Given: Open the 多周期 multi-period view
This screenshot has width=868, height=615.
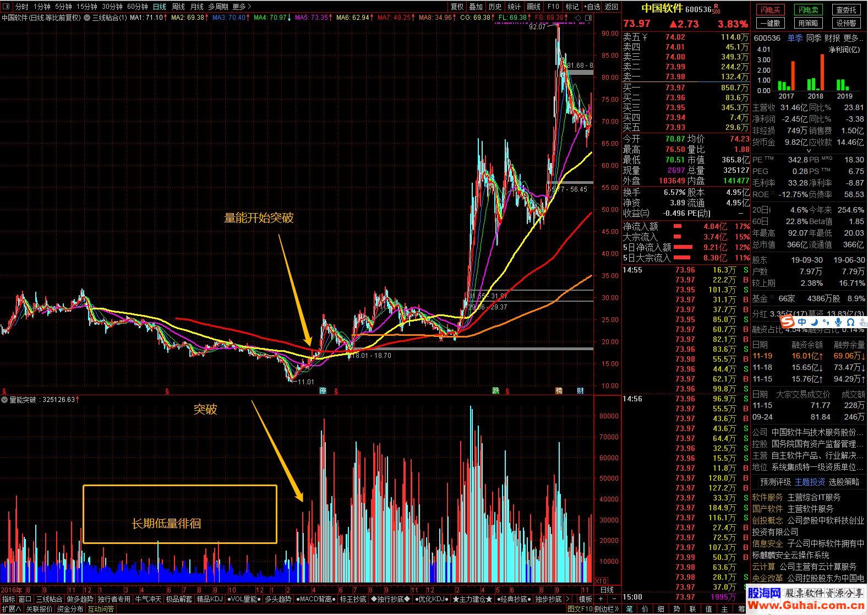Looking at the screenshot, I should point(217,7).
